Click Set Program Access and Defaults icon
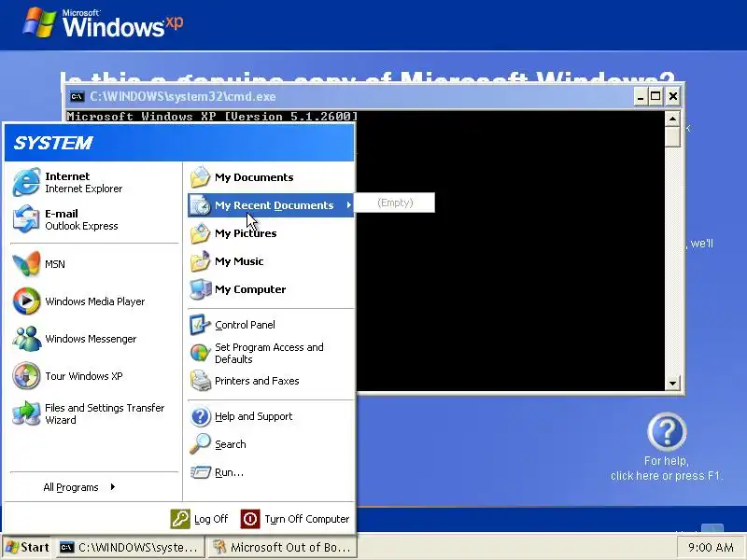Viewport: 747px width, 560px height. (x=200, y=353)
